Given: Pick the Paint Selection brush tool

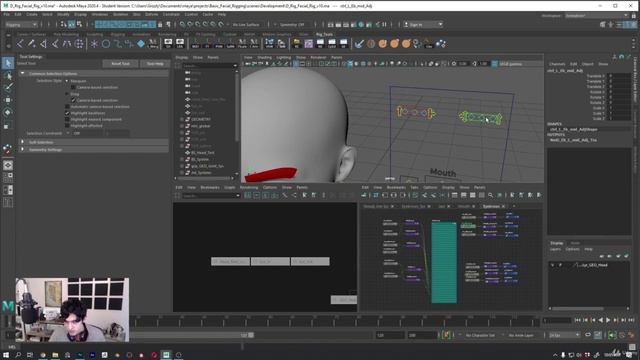Looking at the screenshot, I should tap(8, 87).
